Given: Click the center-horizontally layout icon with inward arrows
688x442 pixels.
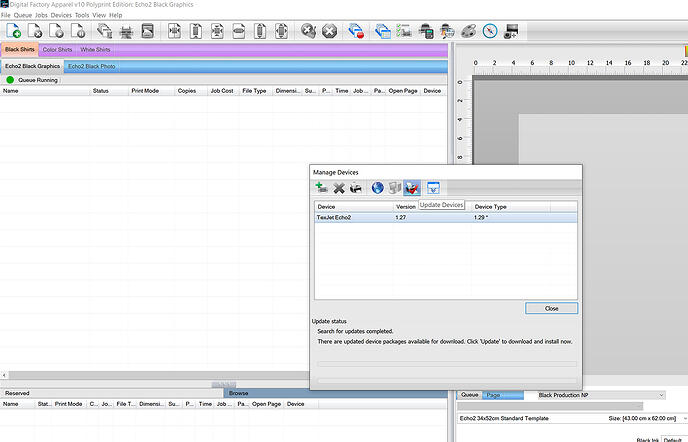Looking at the screenshot, I should tap(174, 31).
